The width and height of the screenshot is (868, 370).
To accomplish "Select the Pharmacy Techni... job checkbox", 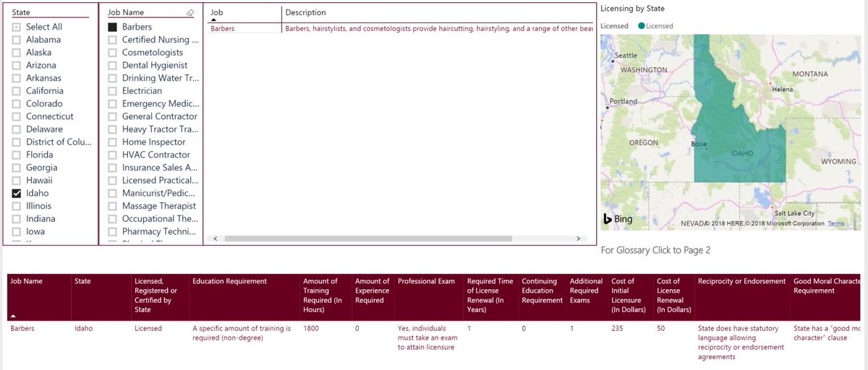I will 112,231.
